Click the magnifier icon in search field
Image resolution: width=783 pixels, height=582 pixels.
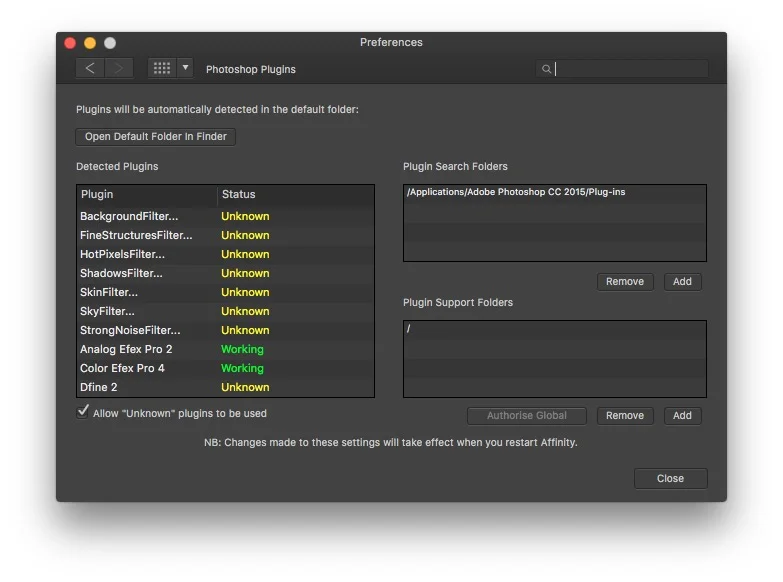(x=546, y=69)
